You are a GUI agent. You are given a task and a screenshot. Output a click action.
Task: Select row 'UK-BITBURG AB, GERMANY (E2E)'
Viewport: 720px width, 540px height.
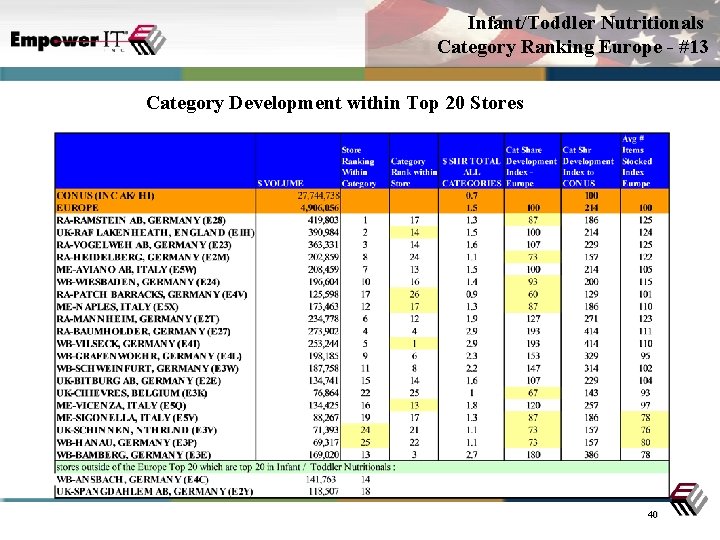pyautogui.click(x=362, y=381)
